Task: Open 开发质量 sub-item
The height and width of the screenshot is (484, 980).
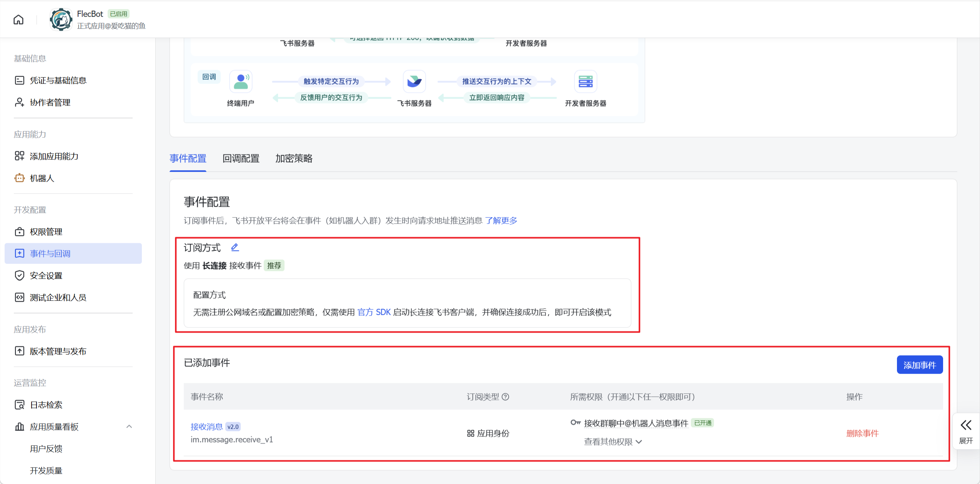Action: pyautogui.click(x=46, y=471)
